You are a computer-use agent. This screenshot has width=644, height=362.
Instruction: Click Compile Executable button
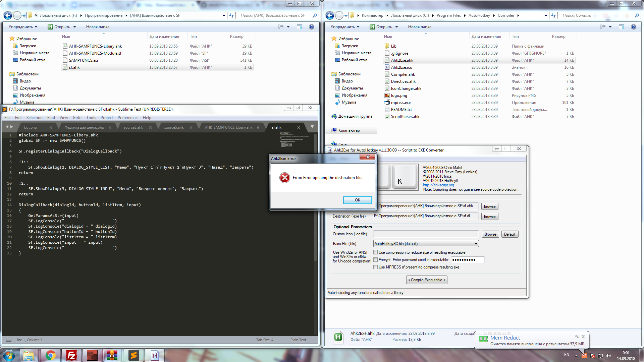427,280
